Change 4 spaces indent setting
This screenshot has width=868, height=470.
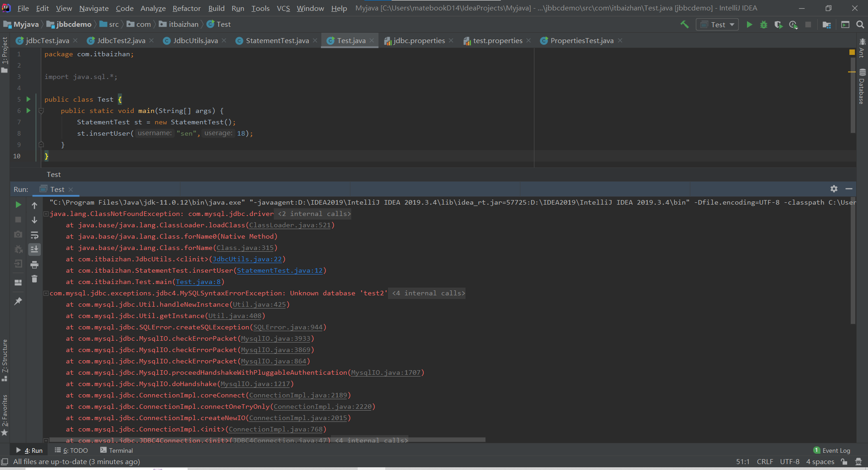pyautogui.click(x=820, y=462)
